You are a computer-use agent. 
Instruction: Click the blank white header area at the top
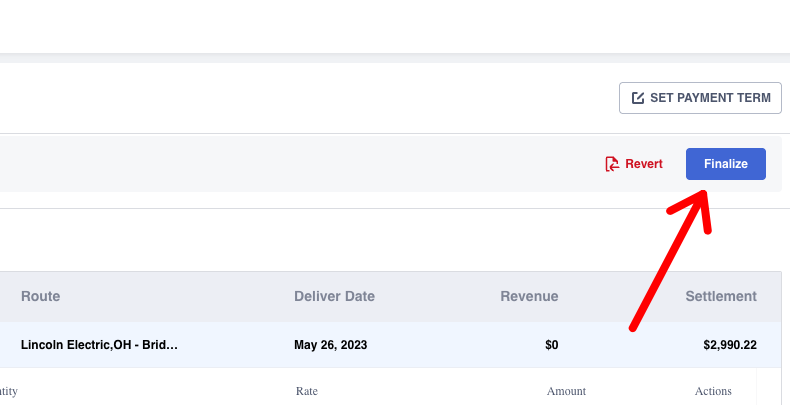(x=395, y=26)
